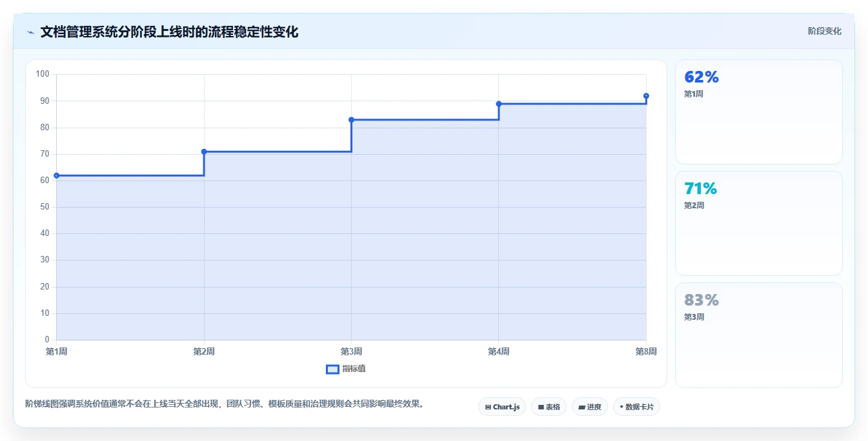Screen dimensions: 868x441
Task: Click the 62% 第1周 data card
Action: coord(759,112)
